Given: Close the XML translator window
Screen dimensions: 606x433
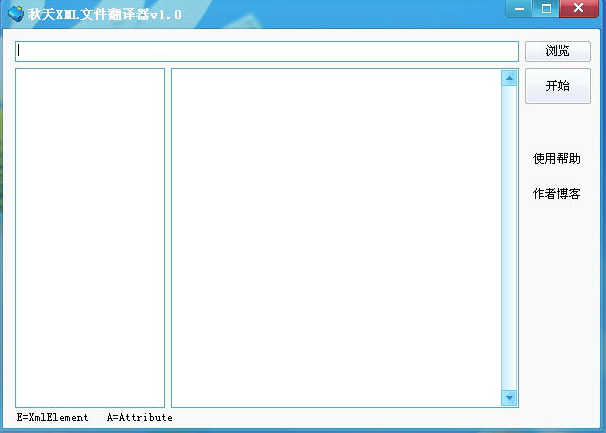Looking at the screenshot, I should (579, 8).
